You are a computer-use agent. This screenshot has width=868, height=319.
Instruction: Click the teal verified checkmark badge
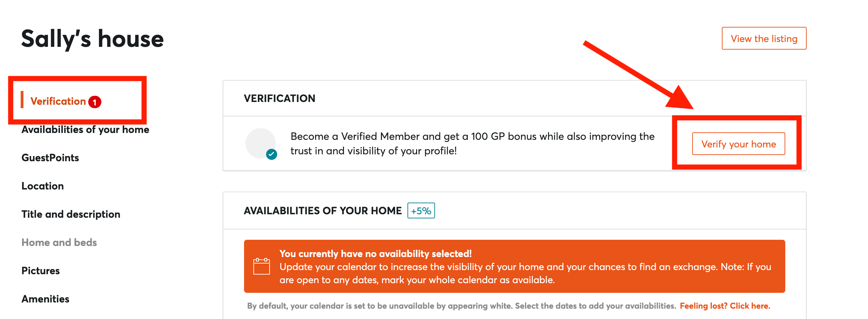point(272,154)
